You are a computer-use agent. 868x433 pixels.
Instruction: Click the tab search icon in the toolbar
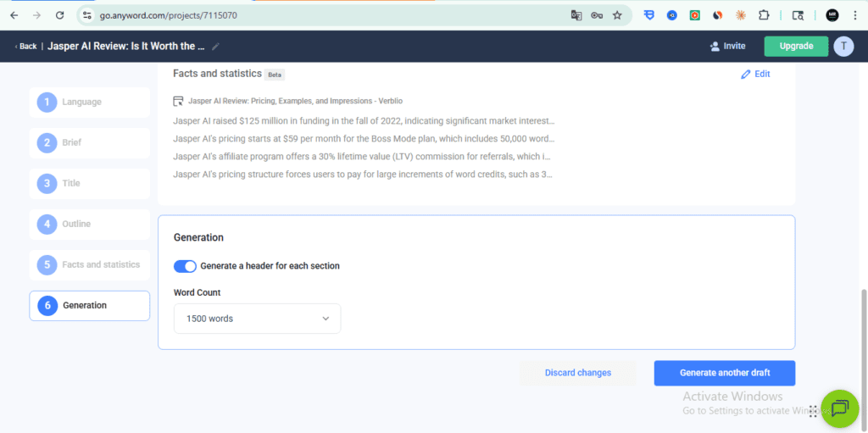798,15
